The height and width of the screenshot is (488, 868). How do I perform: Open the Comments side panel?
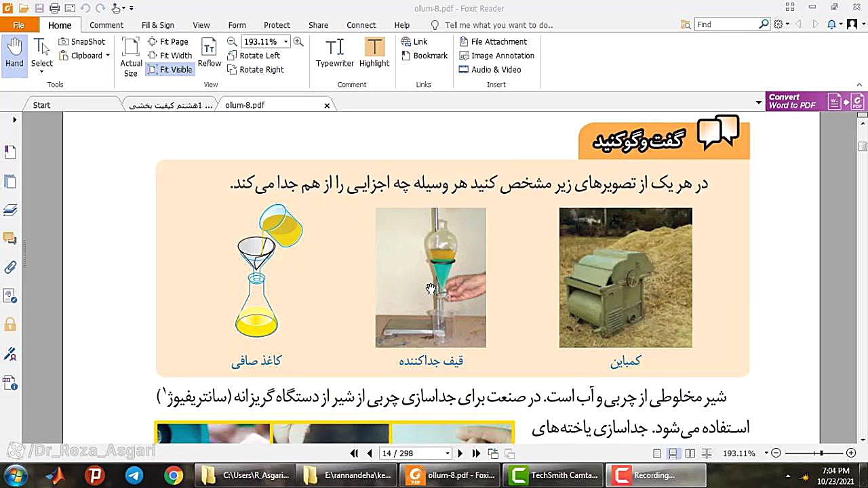tap(10, 239)
